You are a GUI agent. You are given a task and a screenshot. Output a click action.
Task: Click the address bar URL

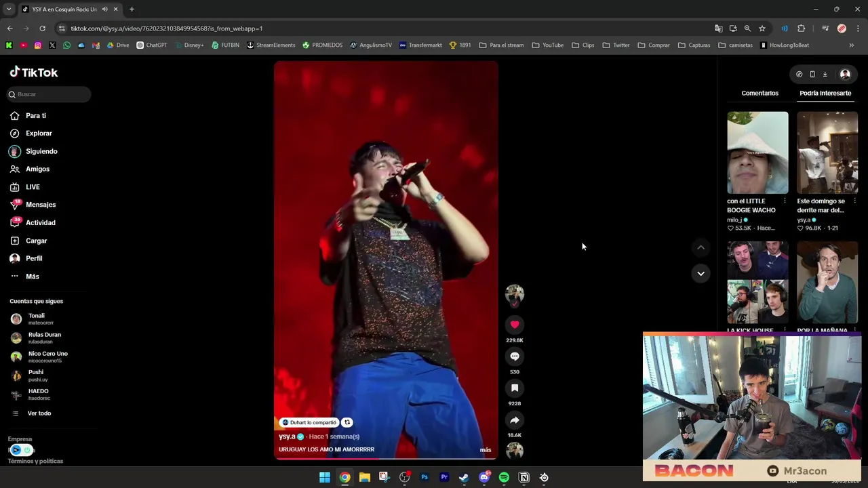[x=167, y=28]
